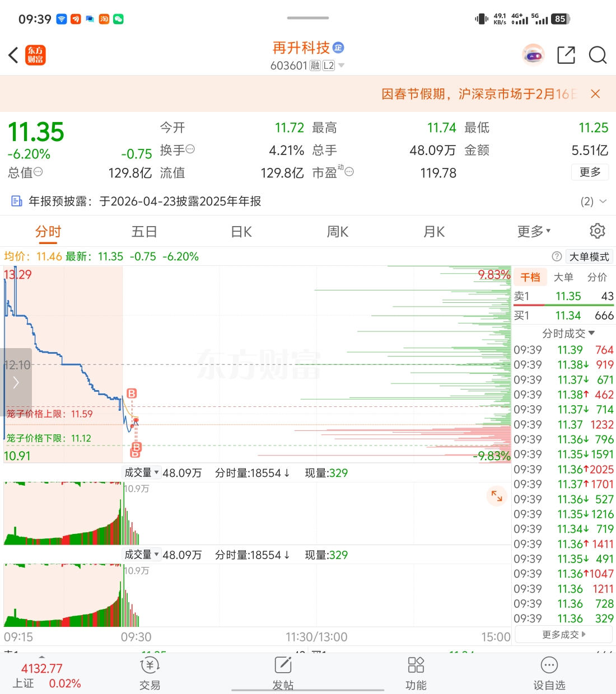
Task: Tap trade row 11.36 with 2025 volume
Action: [564, 469]
